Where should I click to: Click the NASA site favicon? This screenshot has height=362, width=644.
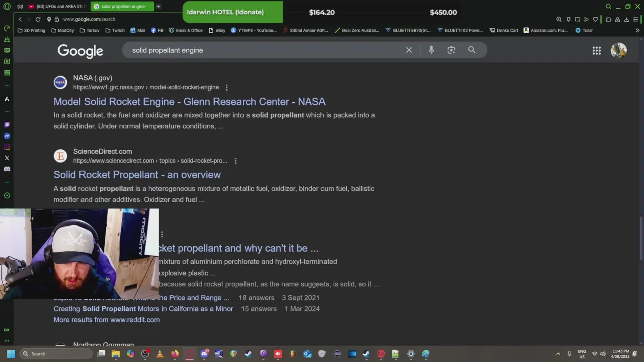(x=60, y=82)
